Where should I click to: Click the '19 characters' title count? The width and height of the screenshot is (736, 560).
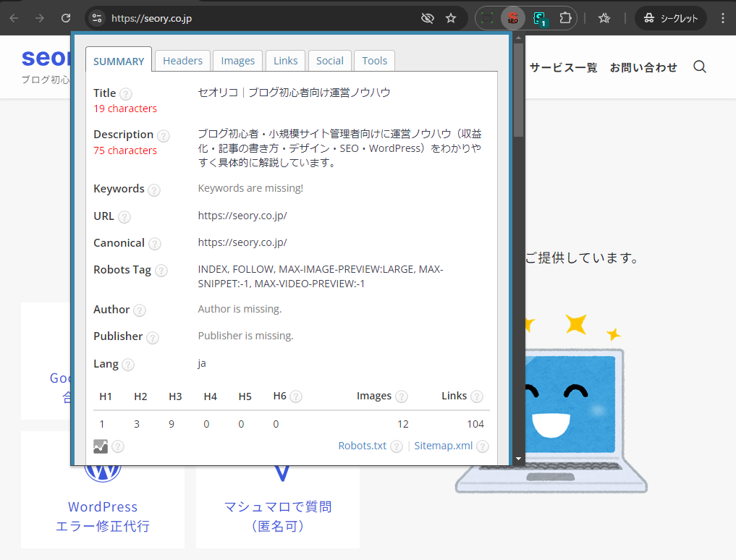(125, 109)
